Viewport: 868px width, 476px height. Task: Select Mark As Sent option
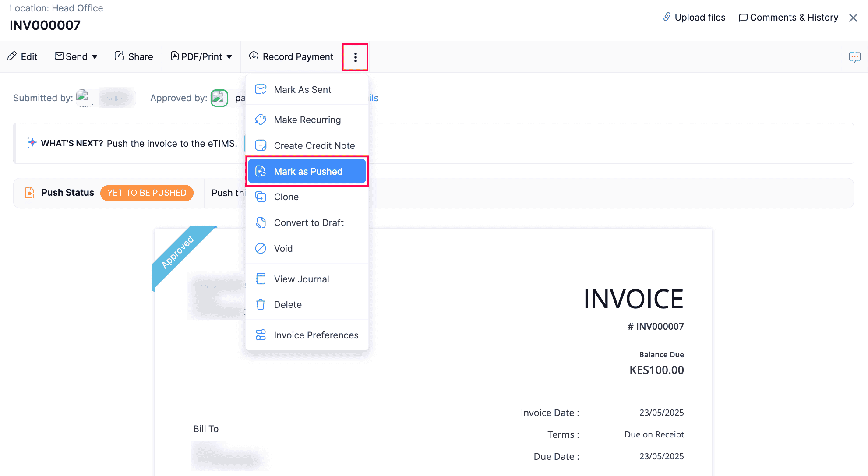pos(302,90)
